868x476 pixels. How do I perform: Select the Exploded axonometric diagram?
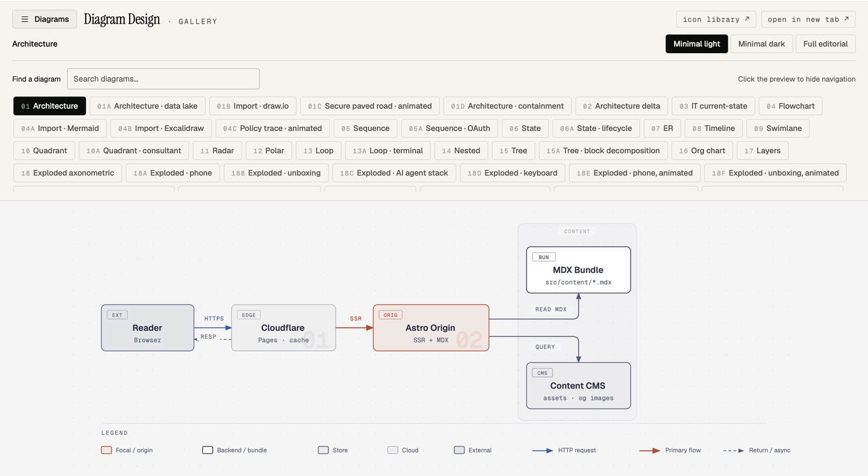pos(68,173)
